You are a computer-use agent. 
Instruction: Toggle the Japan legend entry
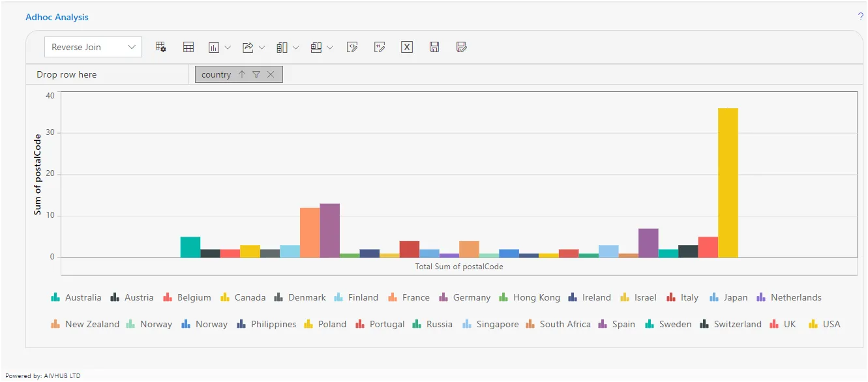point(728,297)
